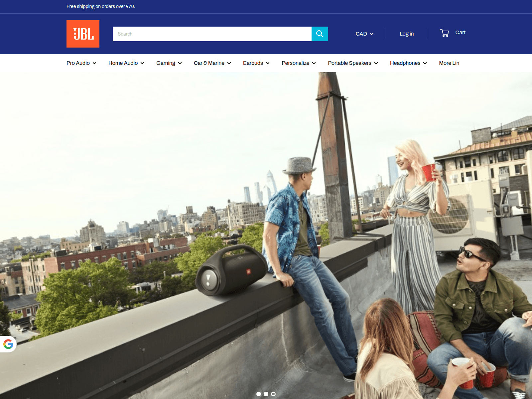The width and height of the screenshot is (532, 399).
Task: Select the first slideshow dot
Action: (x=259, y=394)
